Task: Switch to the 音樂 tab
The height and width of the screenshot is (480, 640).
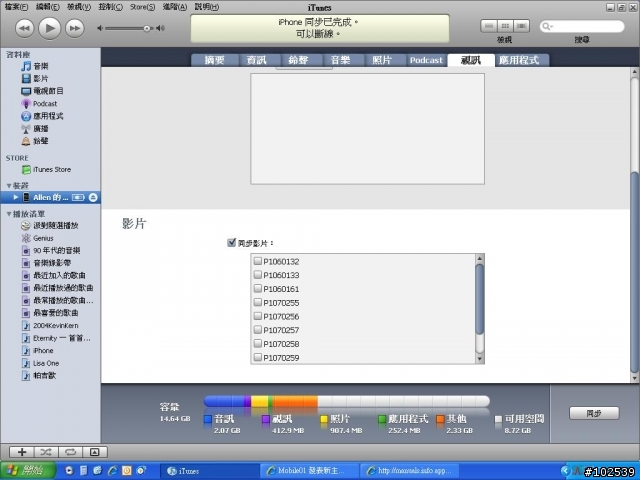Action: [x=340, y=60]
